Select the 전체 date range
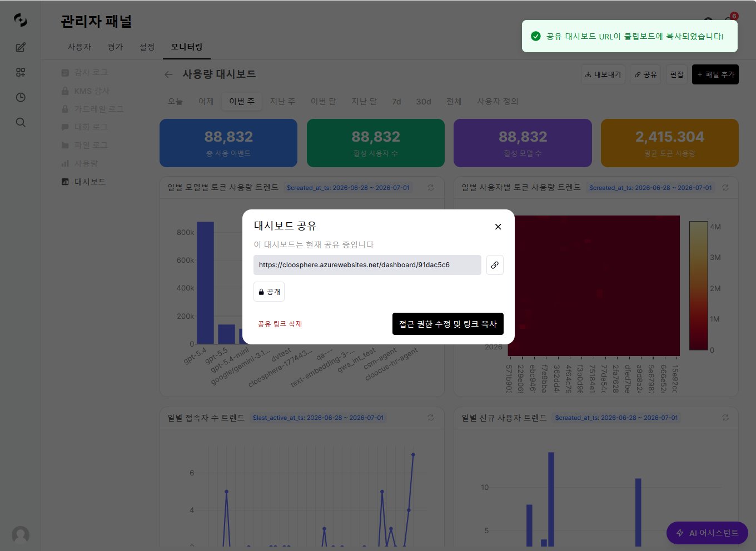Viewport: 756px width, 551px height. 454,102
